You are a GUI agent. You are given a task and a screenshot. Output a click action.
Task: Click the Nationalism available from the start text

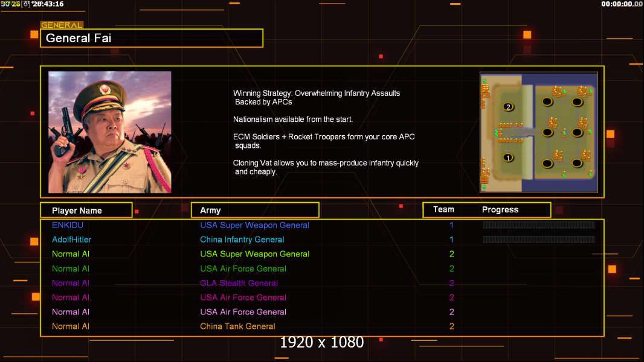click(x=293, y=119)
